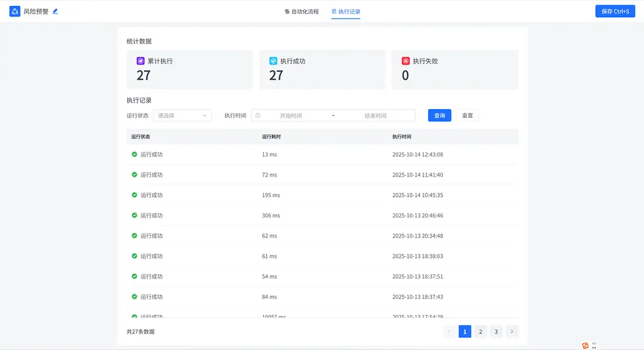
Task: Go to previous page with left arrow
Action: pos(449,332)
